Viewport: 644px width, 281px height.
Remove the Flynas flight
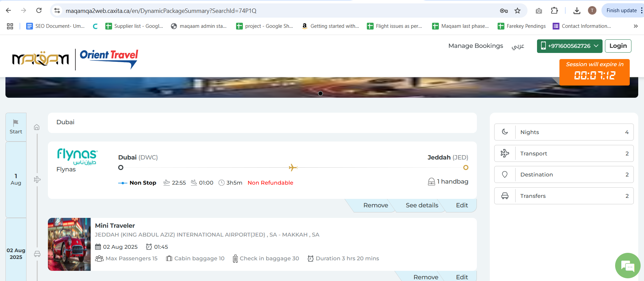[375, 205]
